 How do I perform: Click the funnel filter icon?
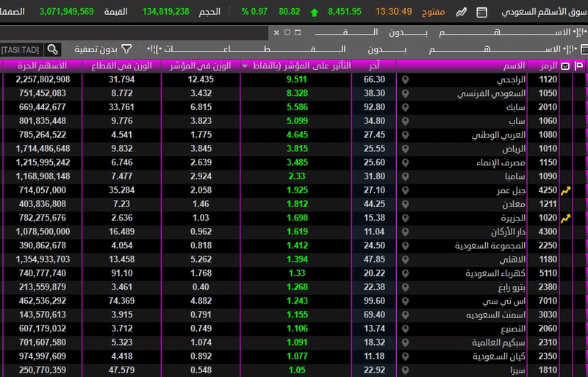coord(126,49)
